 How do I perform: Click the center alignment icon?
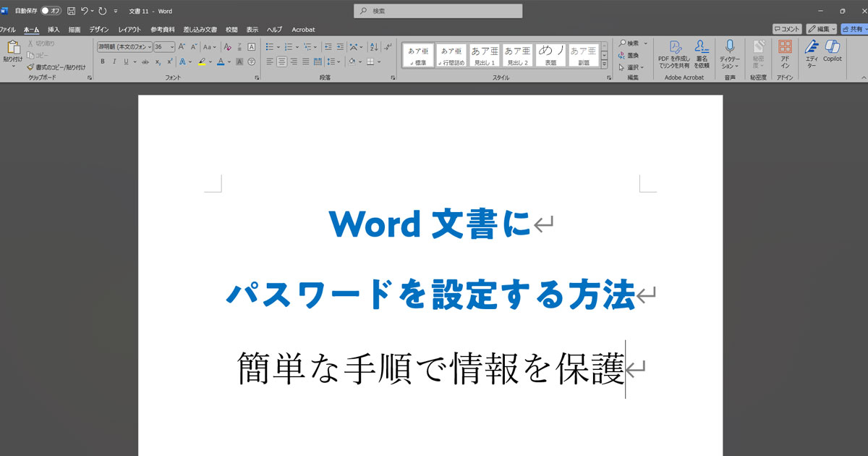(x=281, y=62)
